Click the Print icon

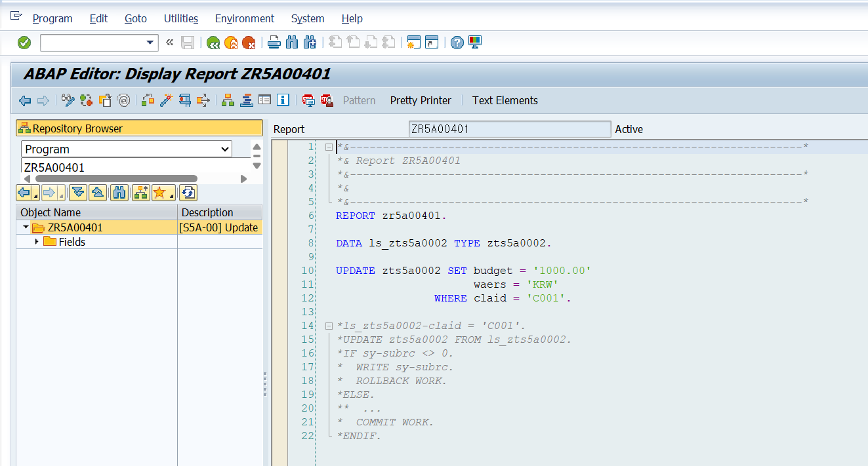(x=274, y=43)
